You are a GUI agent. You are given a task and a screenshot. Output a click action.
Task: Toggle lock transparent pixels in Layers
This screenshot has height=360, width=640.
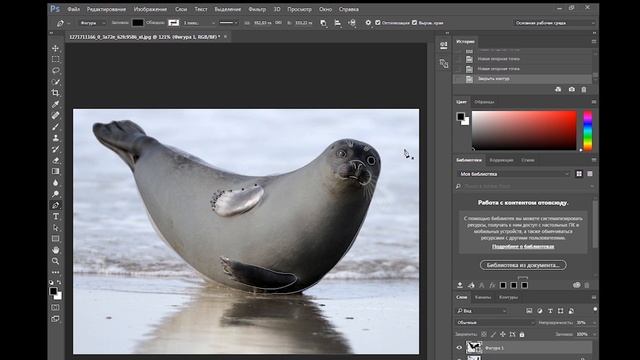tap(484, 334)
